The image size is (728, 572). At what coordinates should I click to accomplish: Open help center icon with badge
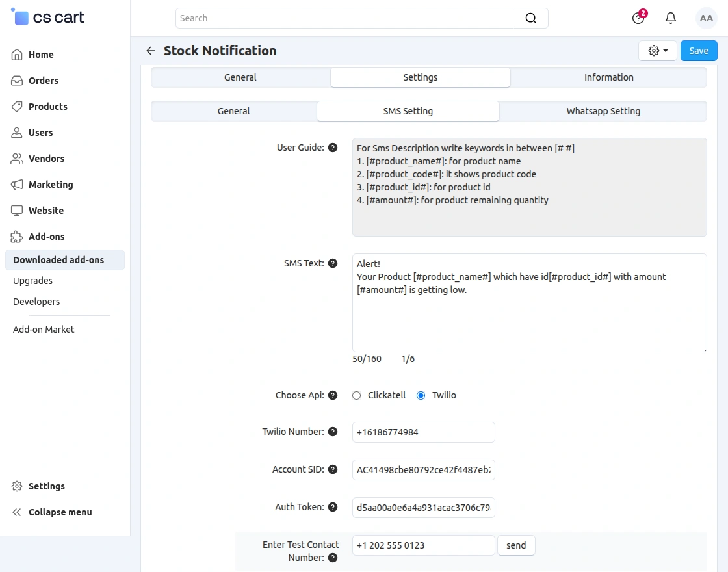638,18
